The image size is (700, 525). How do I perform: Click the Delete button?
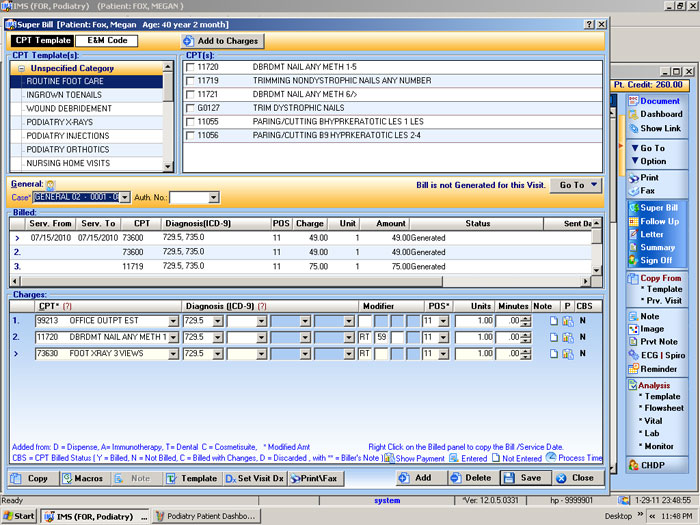(x=473, y=478)
